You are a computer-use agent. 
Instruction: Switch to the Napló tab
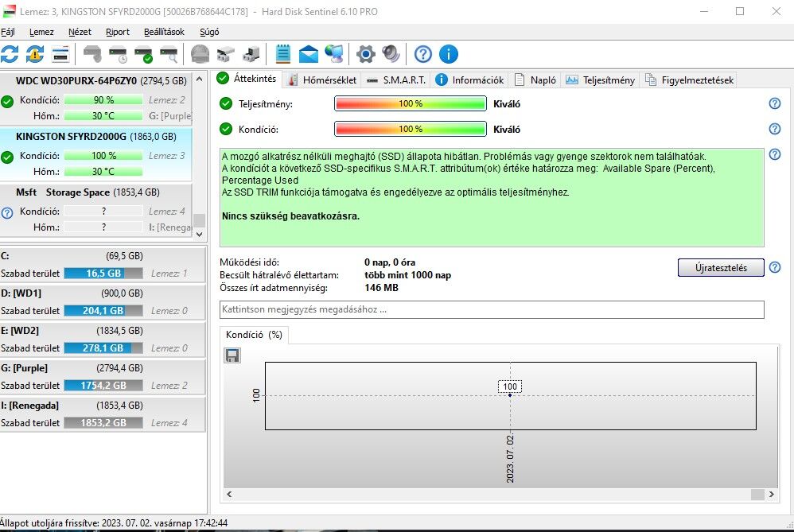535,80
